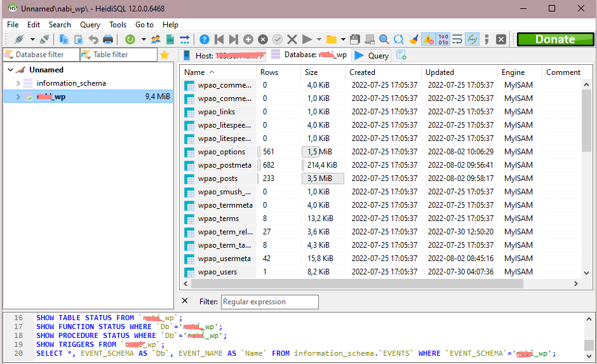
Task: Go to first row icon
Action: coord(219,39)
